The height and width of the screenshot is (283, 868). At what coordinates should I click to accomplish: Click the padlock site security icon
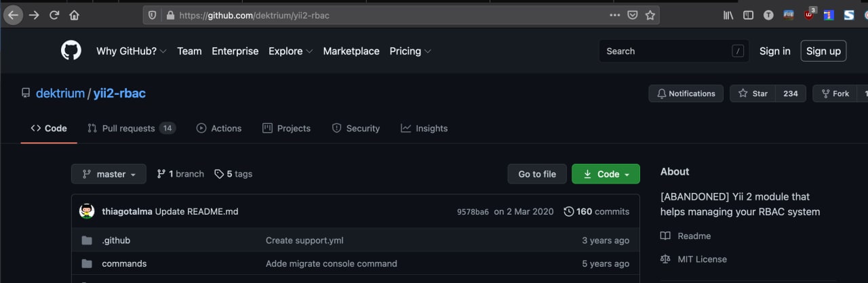click(170, 15)
